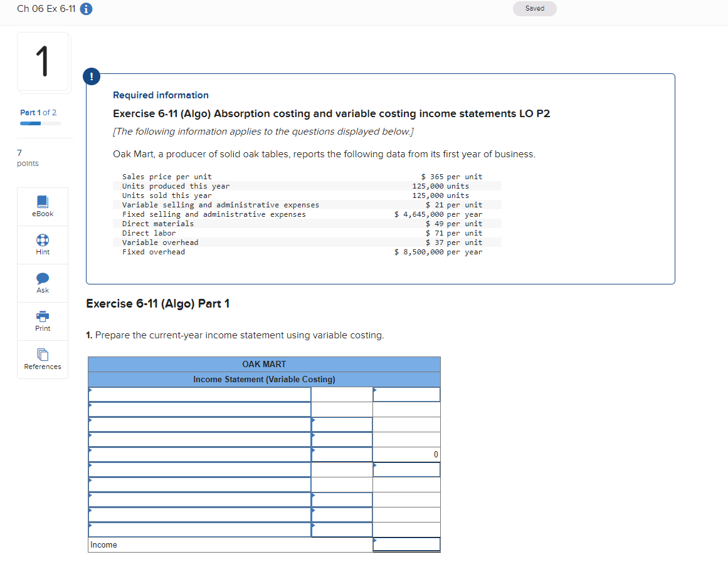Open the label dropdown in the last blue-arrow row before Income
This screenshot has height=562, width=728.
[201, 529]
